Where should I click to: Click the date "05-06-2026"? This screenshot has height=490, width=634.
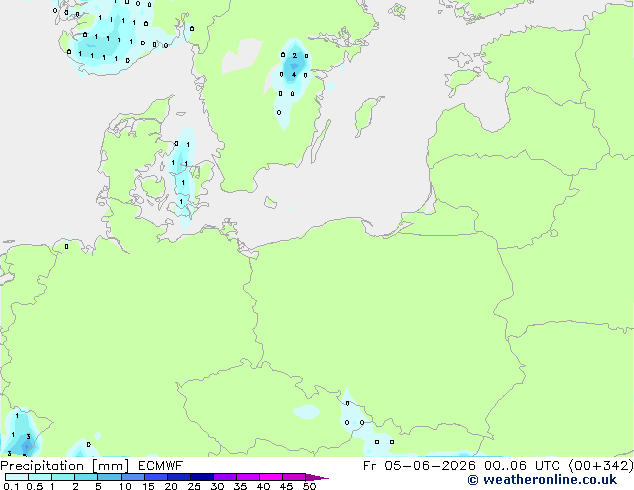pos(430,466)
